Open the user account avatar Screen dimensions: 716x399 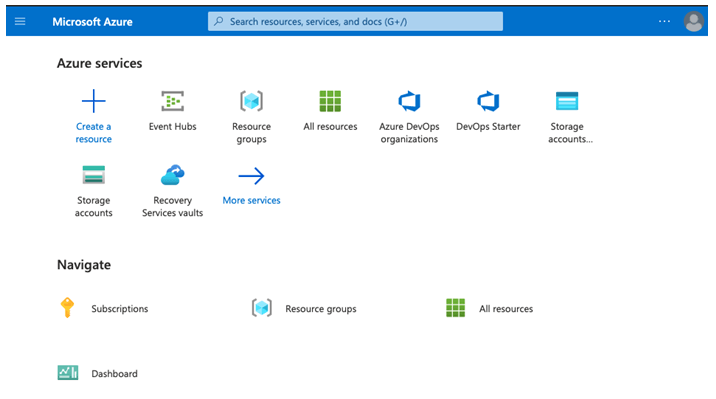click(x=693, y=21)
